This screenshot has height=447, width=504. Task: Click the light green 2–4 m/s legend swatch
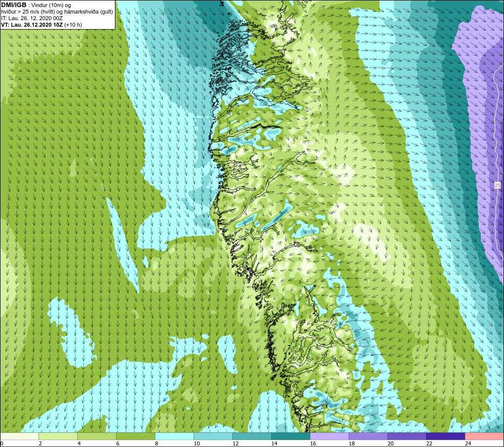(58, 436)
